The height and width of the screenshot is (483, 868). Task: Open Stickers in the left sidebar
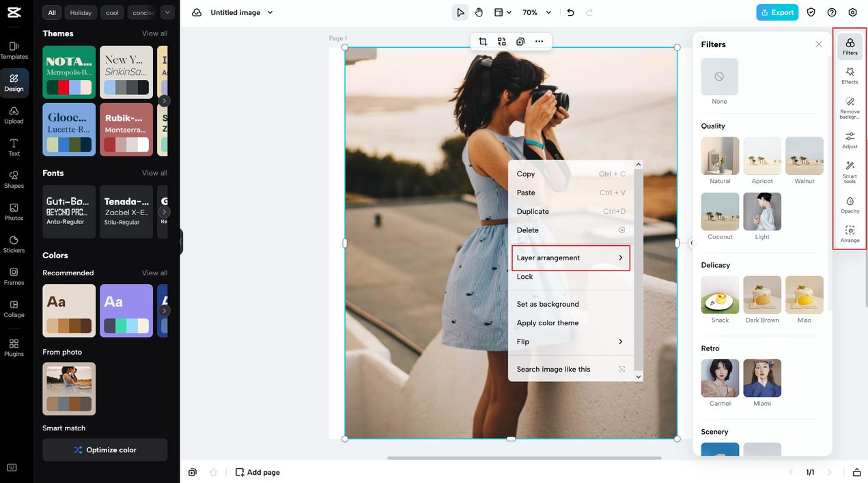[x=14, y=244]
